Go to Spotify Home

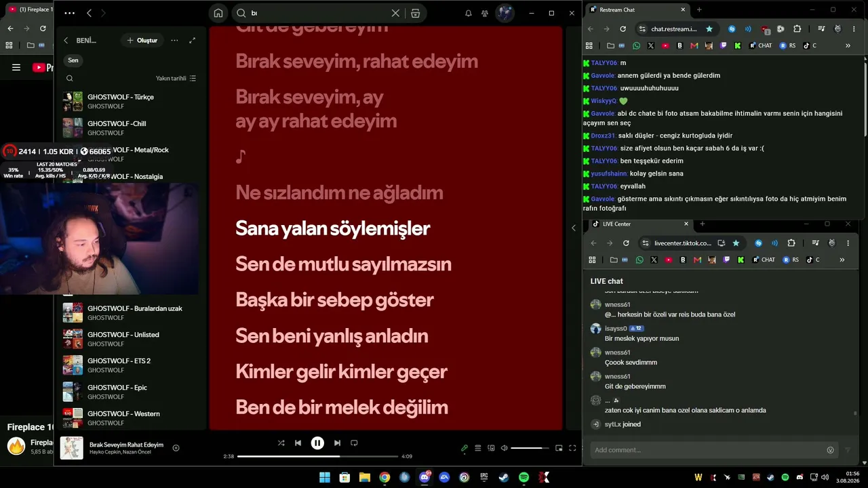(x=218, y=13)
